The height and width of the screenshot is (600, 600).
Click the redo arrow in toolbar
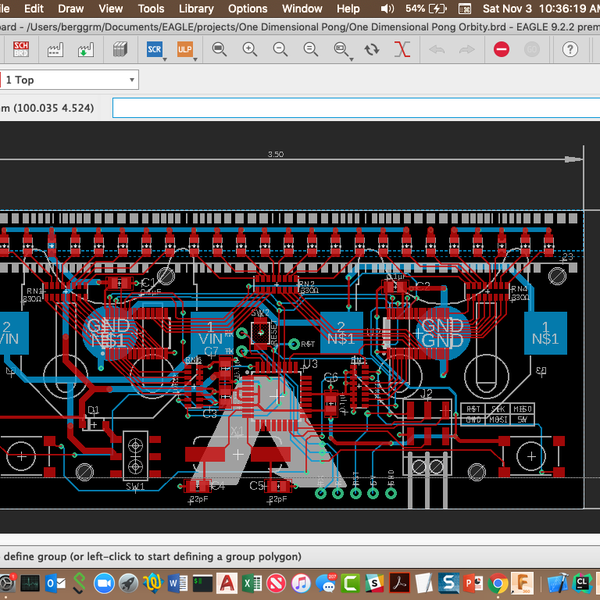(467, 48)
